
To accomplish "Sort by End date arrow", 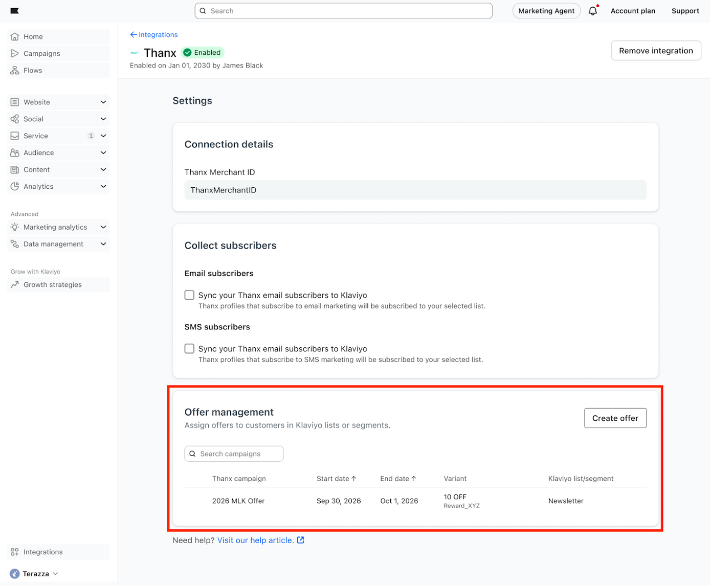I will (x=414, y=479).
